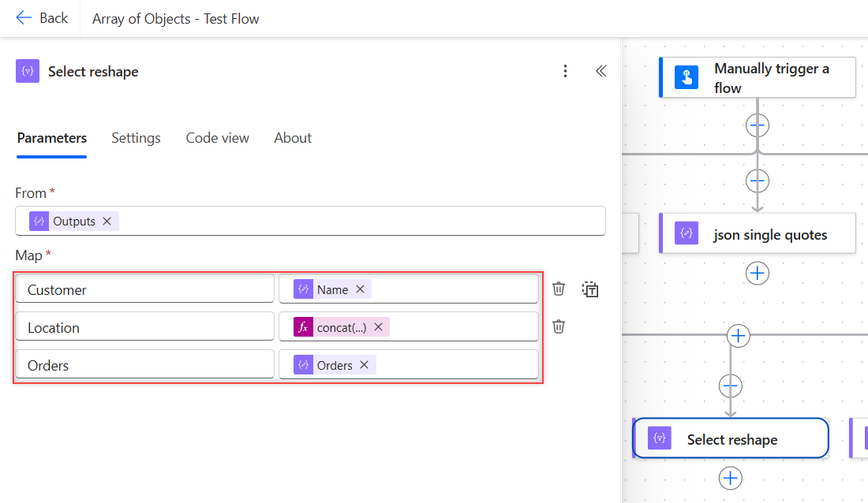Delete the Location map row

click(x=559, y=326)
